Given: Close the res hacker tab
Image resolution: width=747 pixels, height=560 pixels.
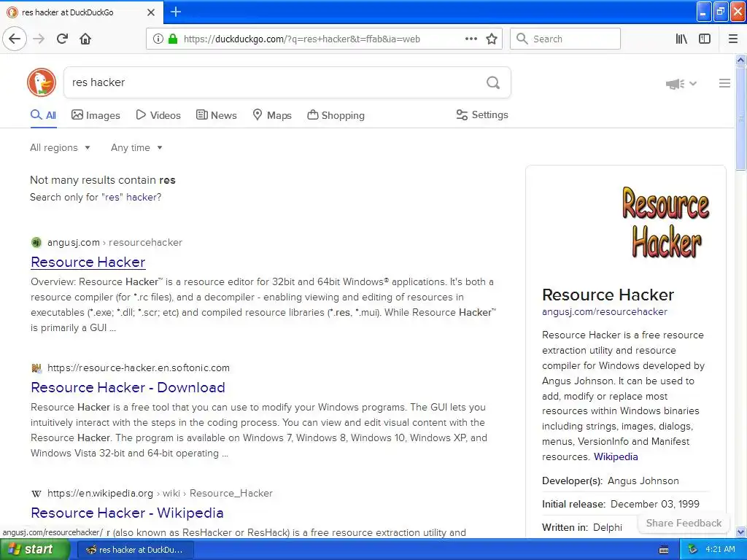Looking at the screenshot, I should 151,12.
